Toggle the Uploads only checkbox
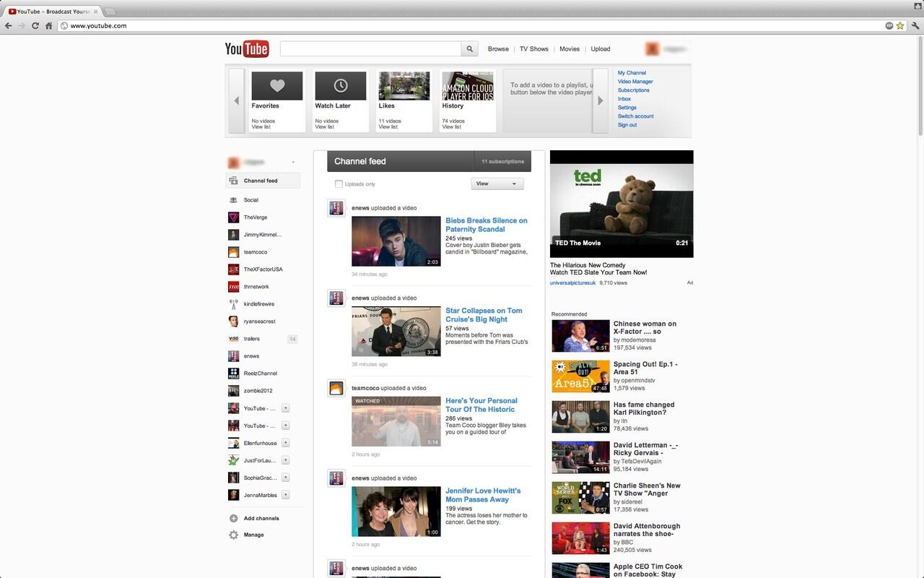 pos(339,184)
